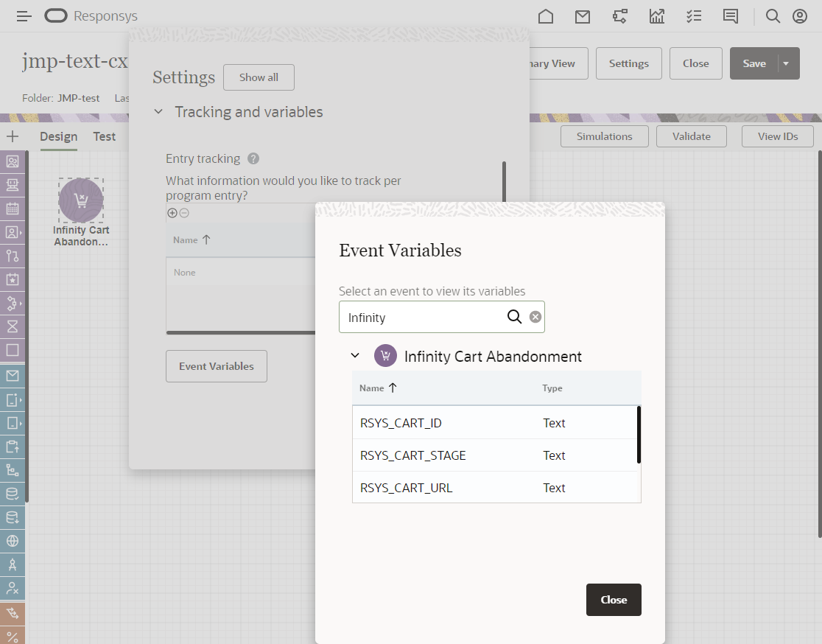Select the RSYS_CART_STAGE row
The height and width of the screenshot is (644, 822).
[x=496, y=455]
